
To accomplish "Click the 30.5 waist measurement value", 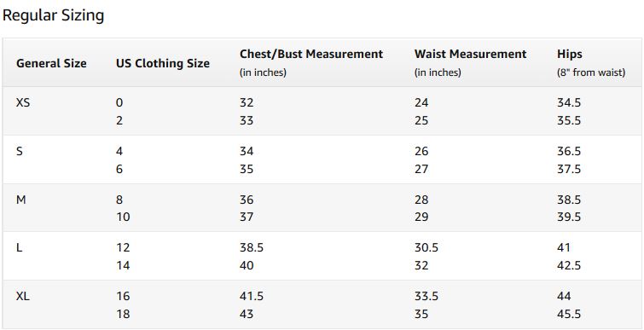I will coord(426,248).
